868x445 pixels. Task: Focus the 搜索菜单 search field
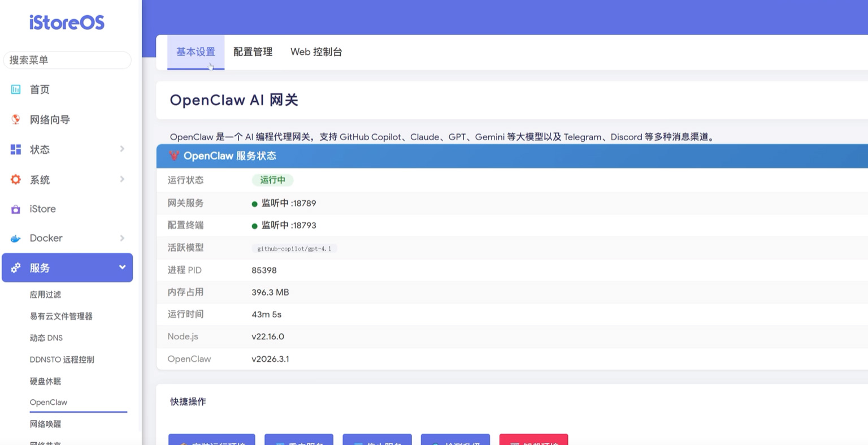point(67,60)
